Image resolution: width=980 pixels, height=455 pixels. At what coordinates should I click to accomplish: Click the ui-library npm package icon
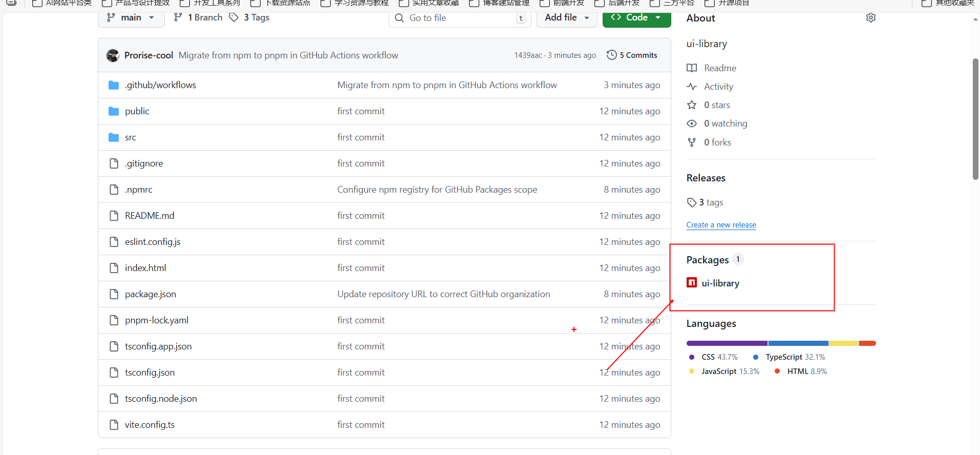pyautogui.click(x=692, y=283)
